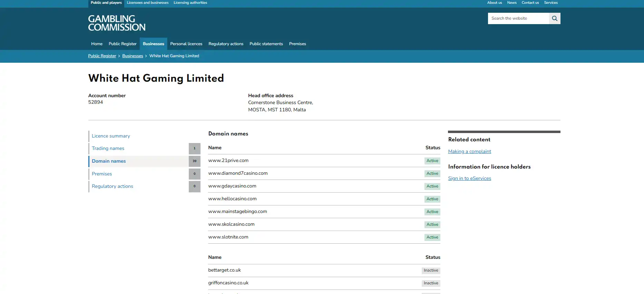Viewport: 644px width, 294px height.
Task: Click Active status of www.gdaycasino.com
Action: (x=432, y=186)
